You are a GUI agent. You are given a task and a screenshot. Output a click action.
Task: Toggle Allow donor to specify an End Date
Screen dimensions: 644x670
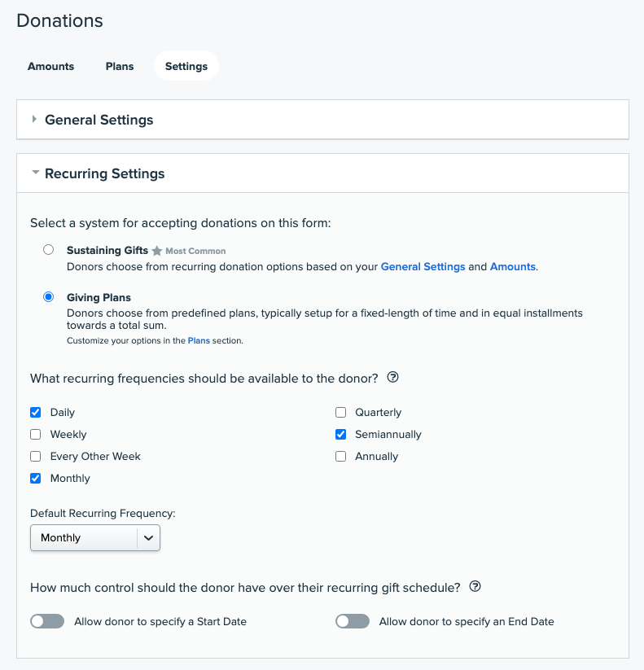click(x=353, y=621)
